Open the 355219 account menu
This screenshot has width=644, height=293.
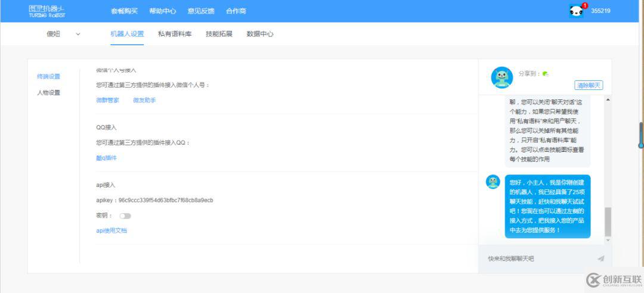click(600, 11)
